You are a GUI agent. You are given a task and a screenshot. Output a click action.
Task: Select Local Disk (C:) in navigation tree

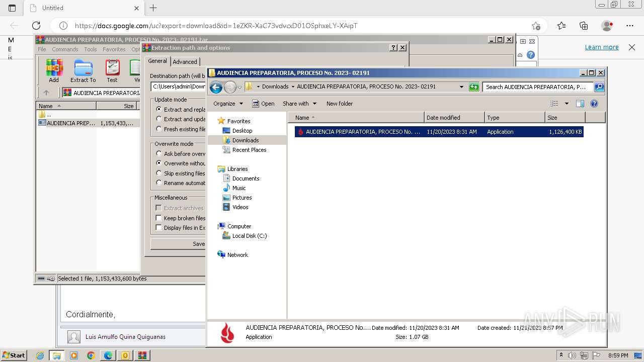[250, 236]
